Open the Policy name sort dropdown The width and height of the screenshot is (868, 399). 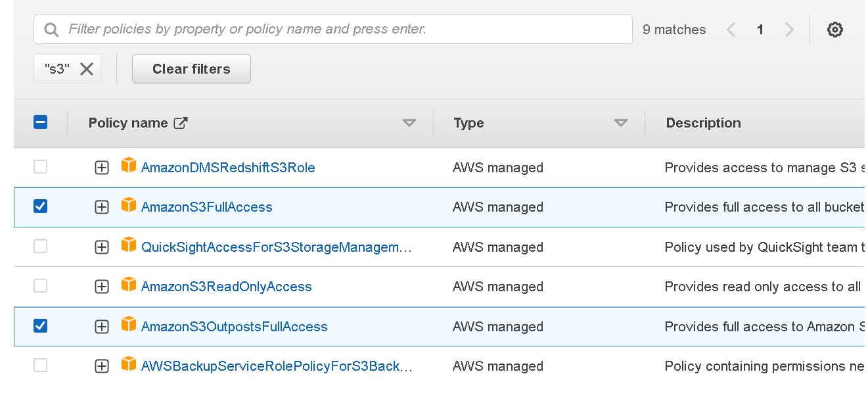click(x=409, y=122)
